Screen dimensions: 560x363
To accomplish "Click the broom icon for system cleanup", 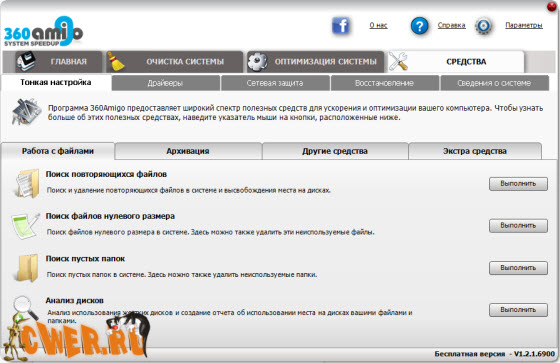I will [x=115, y=61].
